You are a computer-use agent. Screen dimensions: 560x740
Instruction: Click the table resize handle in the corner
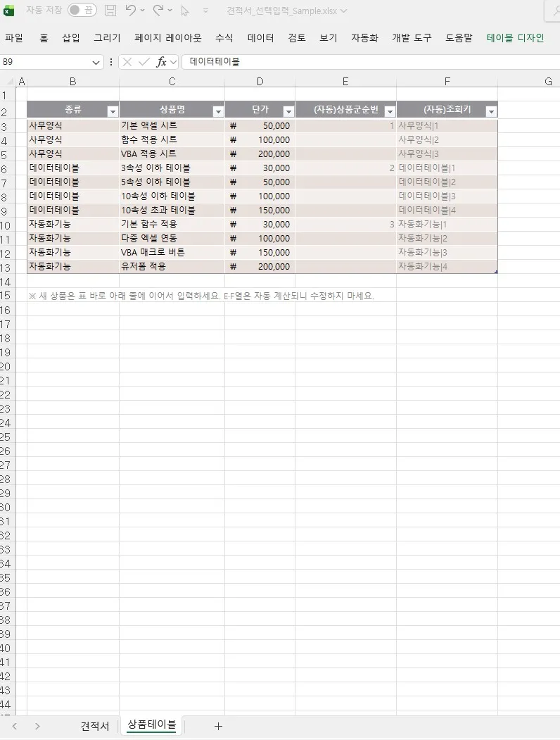[x=496, y=272]
